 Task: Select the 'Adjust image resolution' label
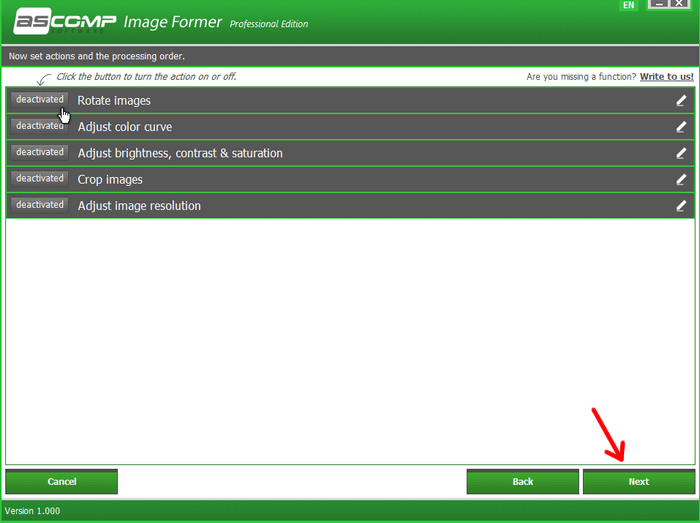click(139, 206)
